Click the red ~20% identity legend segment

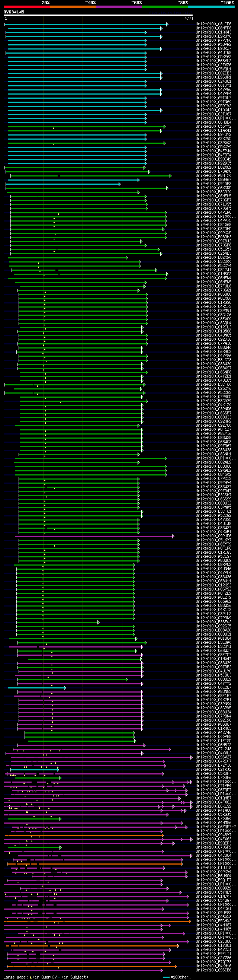27,7
